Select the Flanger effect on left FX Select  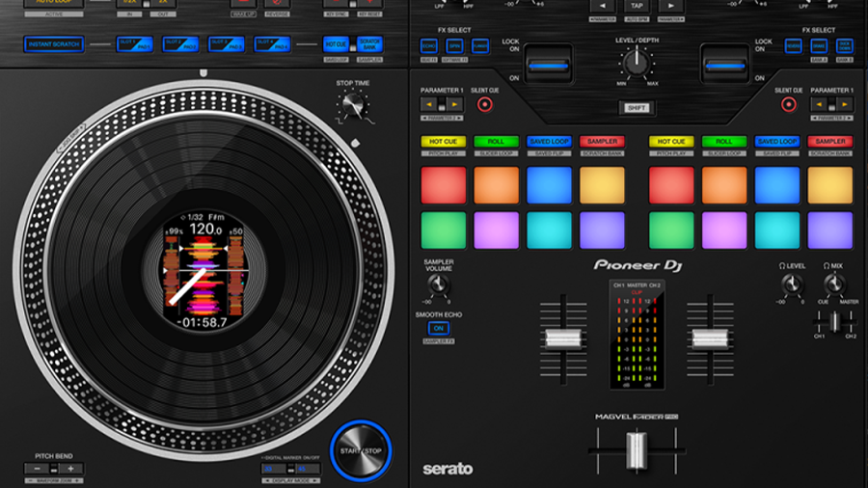(480, 46)
